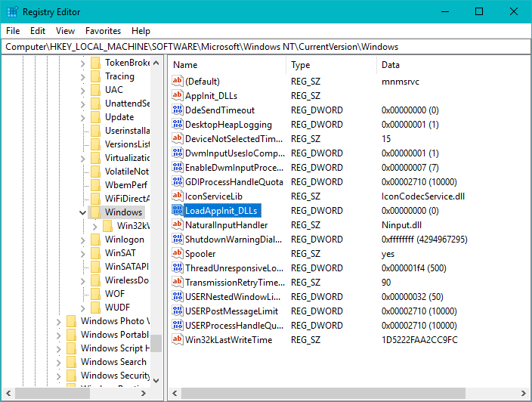Click the tree pane scroll-up arrow

pos(156,63)
